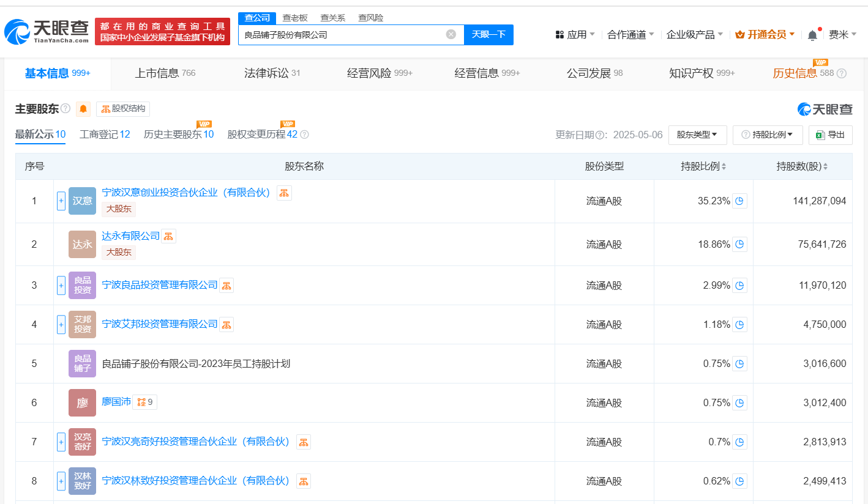
Task: Click the orange shareholder alert bell icon
Action: click(83, 109)
